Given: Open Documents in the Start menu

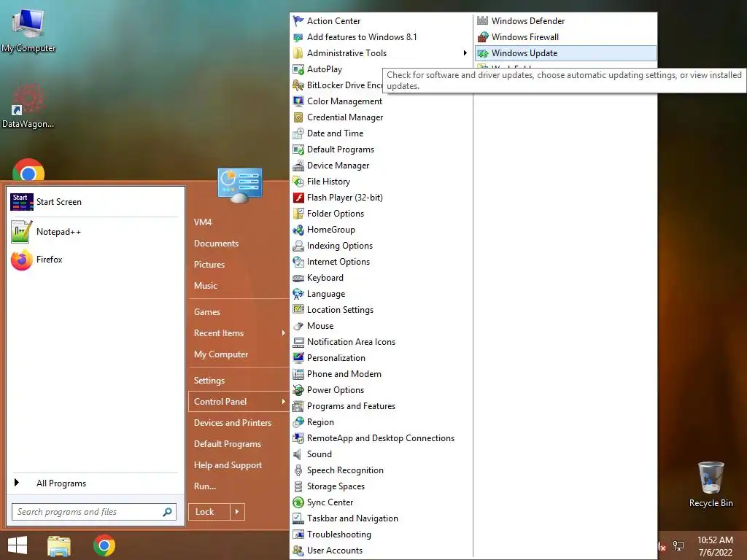Looking at the screenshot, I should [x=216, y=244].
